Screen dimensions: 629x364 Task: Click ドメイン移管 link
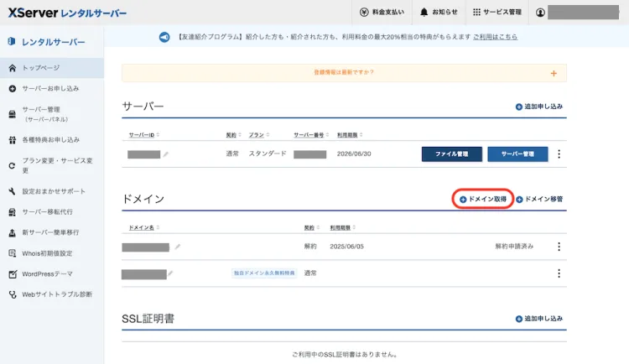539,199
